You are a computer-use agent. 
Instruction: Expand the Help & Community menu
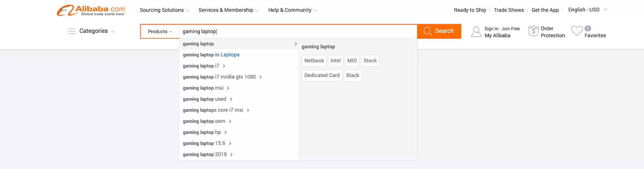click(x=293, y=10)
